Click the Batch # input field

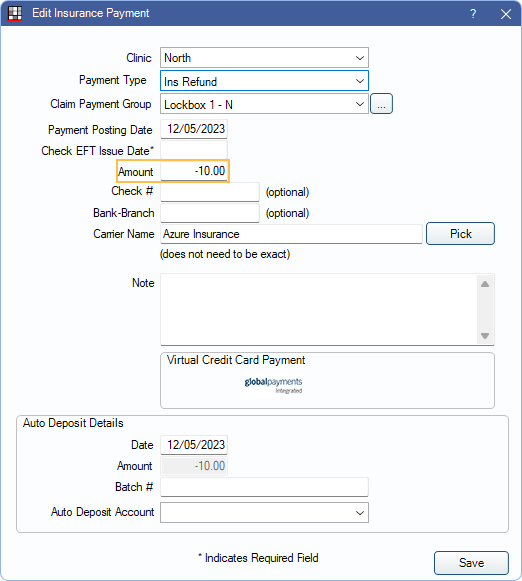(x=264, y=487)
